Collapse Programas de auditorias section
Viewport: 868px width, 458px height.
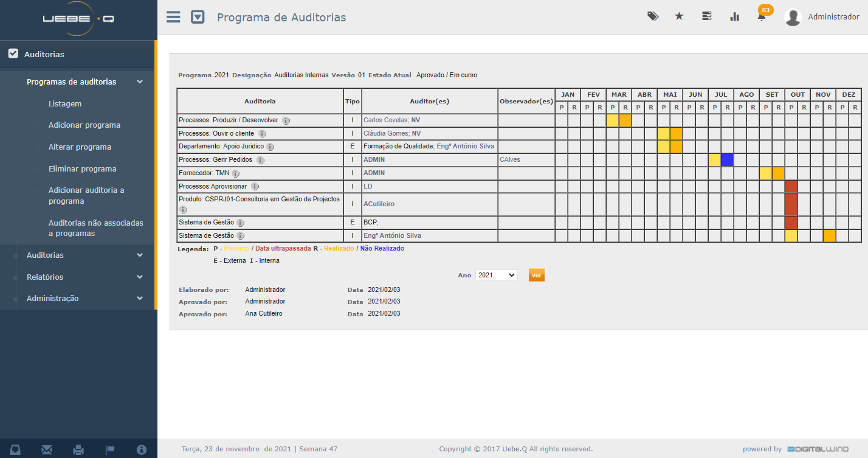pyautogui.click(x=140, y=82)
